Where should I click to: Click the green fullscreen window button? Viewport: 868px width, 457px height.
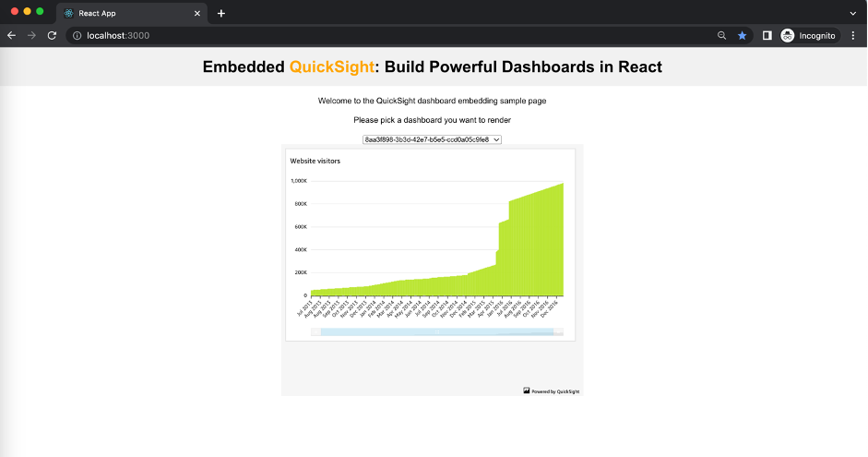(40, 12)
